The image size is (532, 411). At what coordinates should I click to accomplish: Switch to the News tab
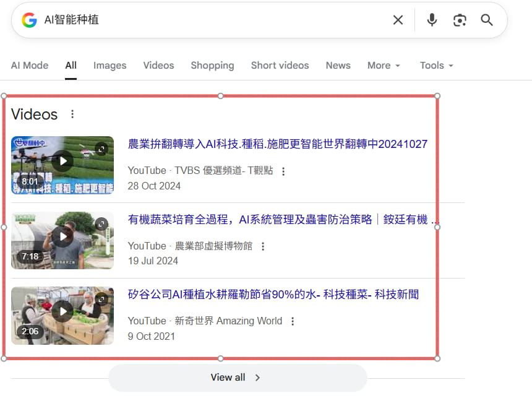click(x=338, y=65)
